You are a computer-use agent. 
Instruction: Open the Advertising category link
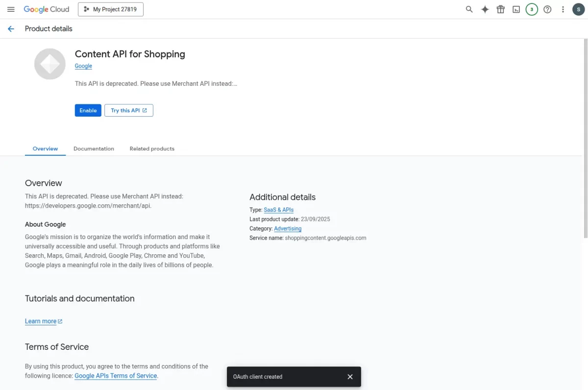coord(288,228)
